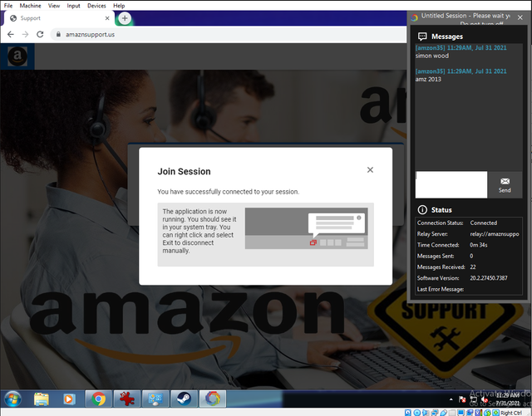Open the Windows Start menu
Viewport: 532px width, 416px height.
pyautogui.click(x=13, y=399)
